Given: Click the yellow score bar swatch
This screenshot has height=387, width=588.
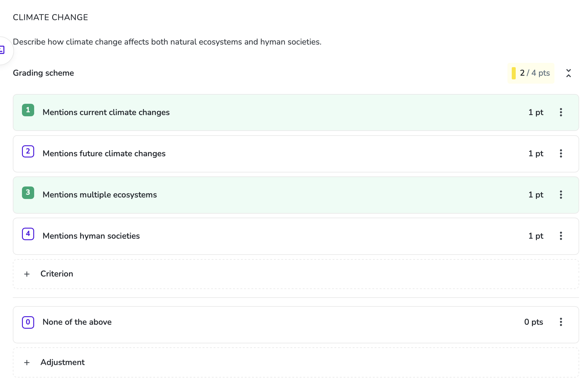Looking at the screenshot, I should click(514, 73).
